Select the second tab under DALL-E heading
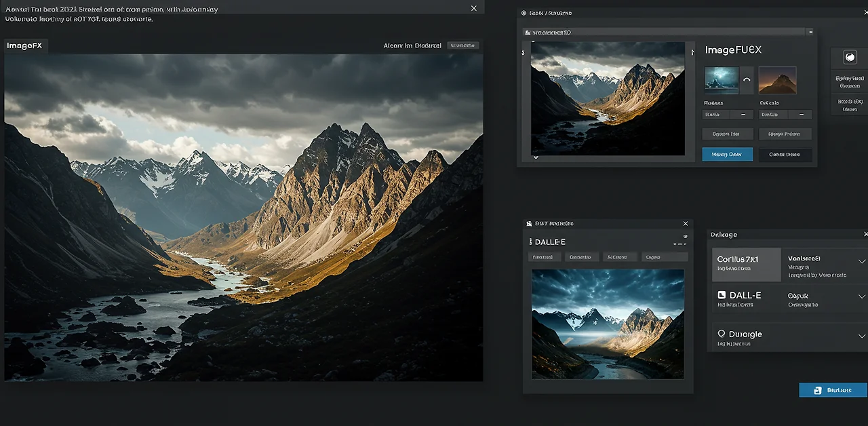The height and width of the screenshot is (426, 868). click(580, 257)
